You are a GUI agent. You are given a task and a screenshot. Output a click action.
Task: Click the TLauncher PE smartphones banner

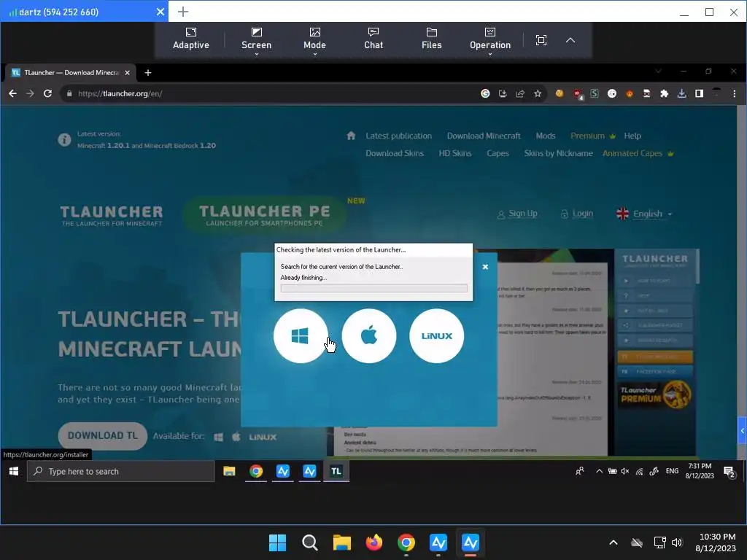coord(264,215)
